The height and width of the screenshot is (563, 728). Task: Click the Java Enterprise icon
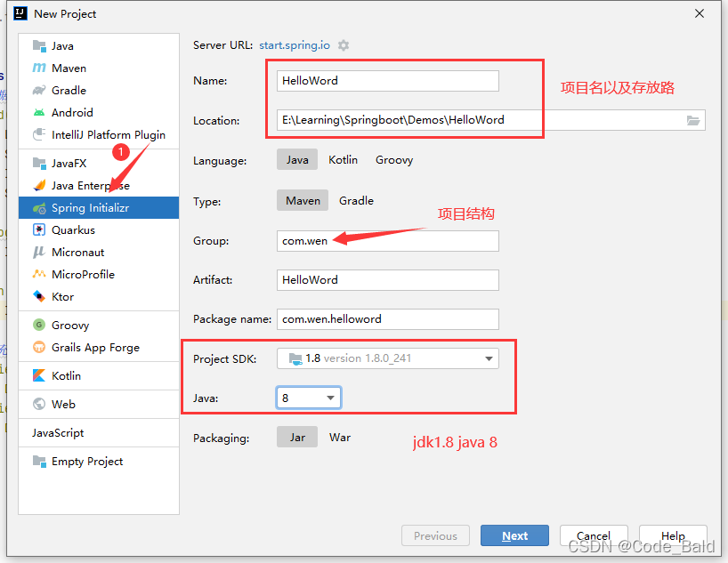[39, 185]
